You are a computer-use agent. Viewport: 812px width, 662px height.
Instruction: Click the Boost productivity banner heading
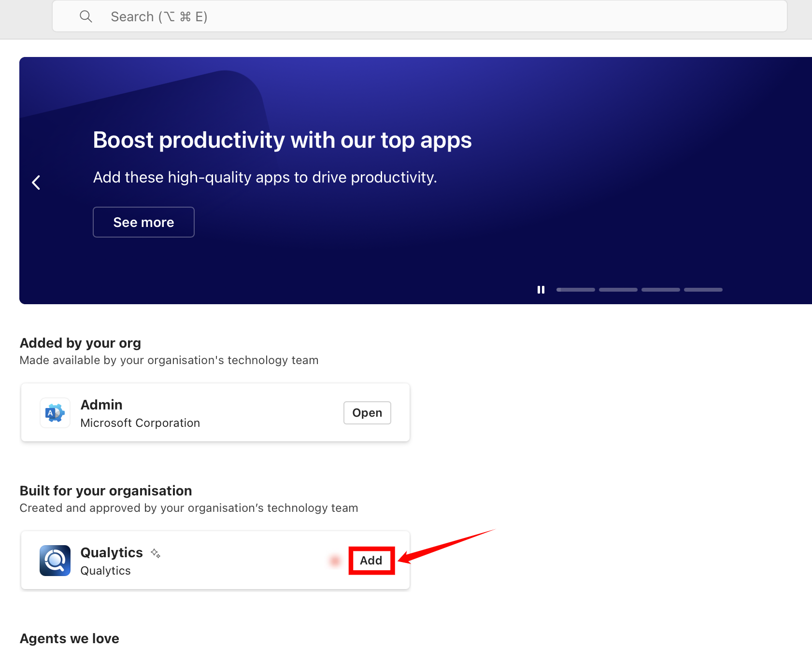click(282, 140)
